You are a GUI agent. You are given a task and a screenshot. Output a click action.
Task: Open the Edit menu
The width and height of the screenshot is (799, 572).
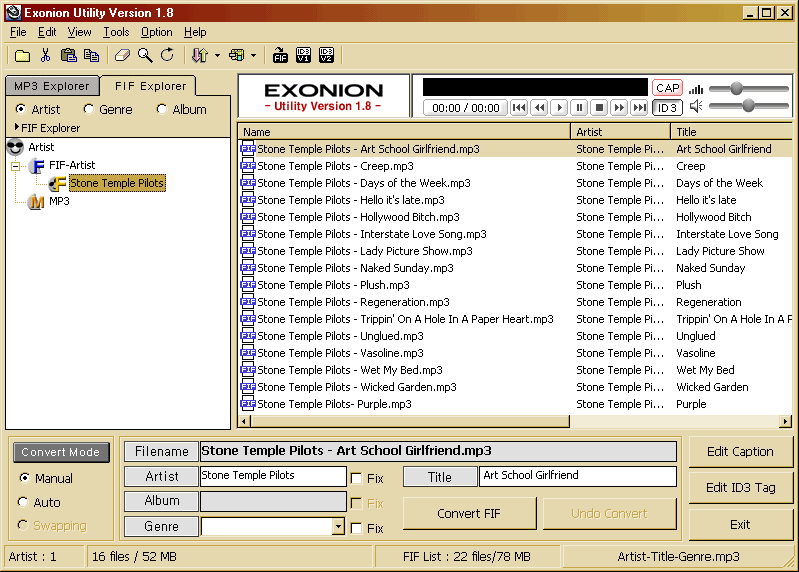pyautogui.click(x=47, y=32)
